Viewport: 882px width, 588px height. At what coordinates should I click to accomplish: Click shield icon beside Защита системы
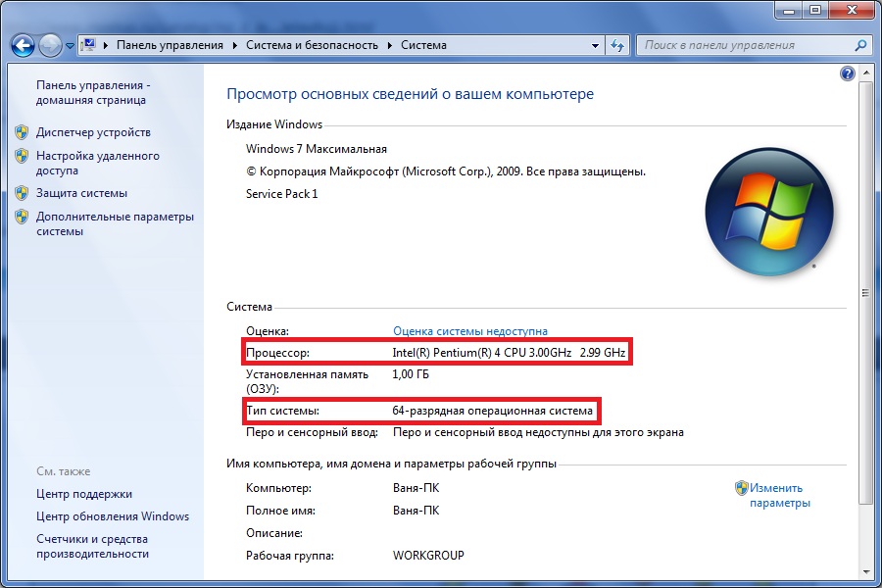[x=22, y=193]
